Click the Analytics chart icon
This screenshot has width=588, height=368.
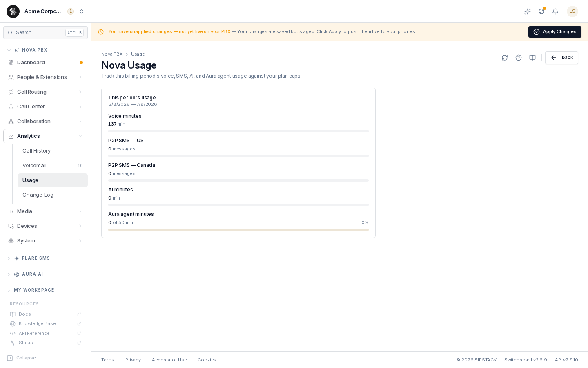11,136
